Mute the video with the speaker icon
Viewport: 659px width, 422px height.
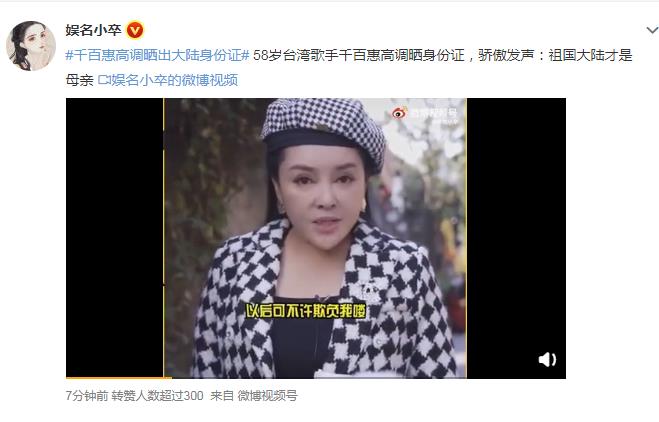[547, 359]
